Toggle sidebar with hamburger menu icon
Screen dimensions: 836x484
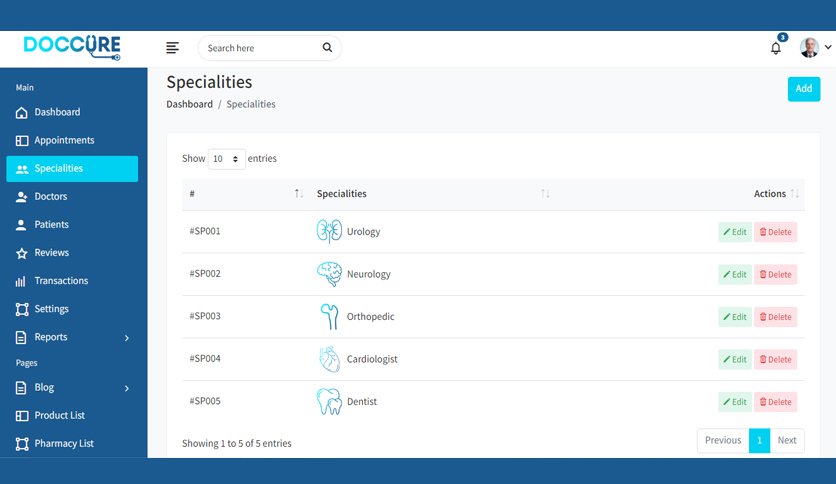pos(172,48)
